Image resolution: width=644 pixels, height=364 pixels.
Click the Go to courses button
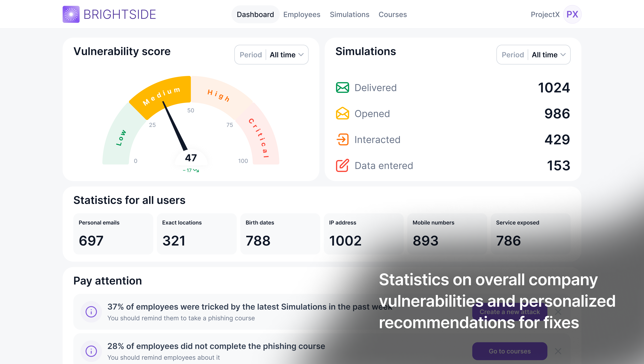pos(510,351)
